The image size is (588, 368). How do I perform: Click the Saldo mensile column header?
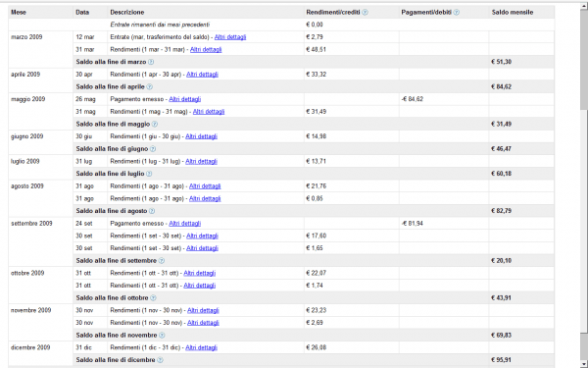coord(513,13)
